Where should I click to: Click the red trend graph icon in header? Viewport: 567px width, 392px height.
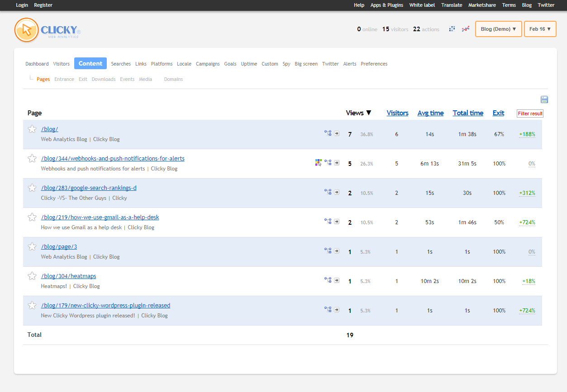(465, 29)
